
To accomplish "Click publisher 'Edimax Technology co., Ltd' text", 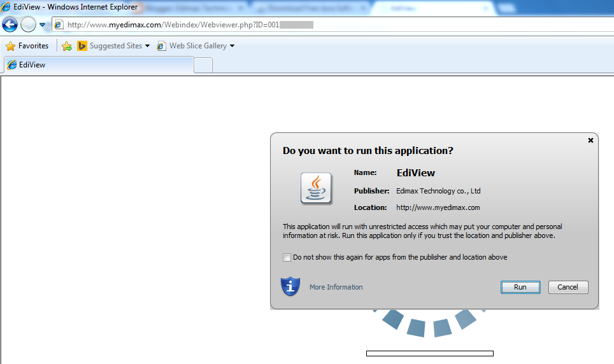I will click(x=438, y=191).
